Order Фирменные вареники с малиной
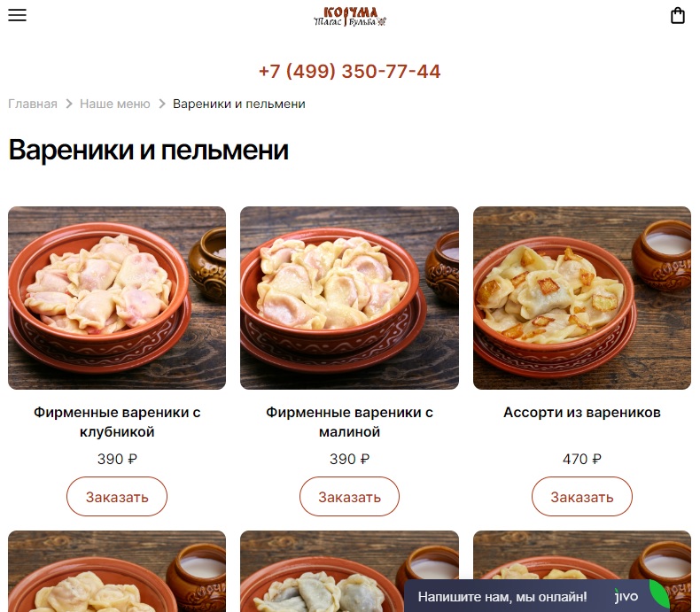Image resolution: width=700 pixels, height=612 pixels. click(x=349, y=497)
